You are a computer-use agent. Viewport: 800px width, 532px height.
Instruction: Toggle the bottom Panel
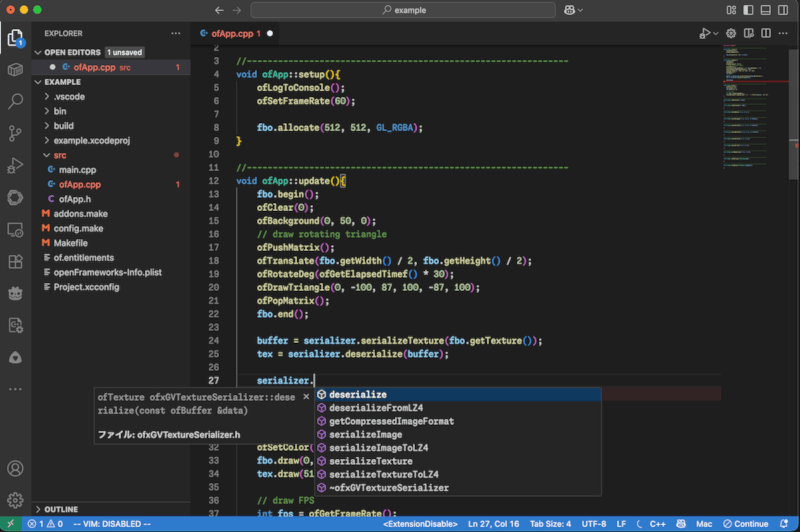765,10
